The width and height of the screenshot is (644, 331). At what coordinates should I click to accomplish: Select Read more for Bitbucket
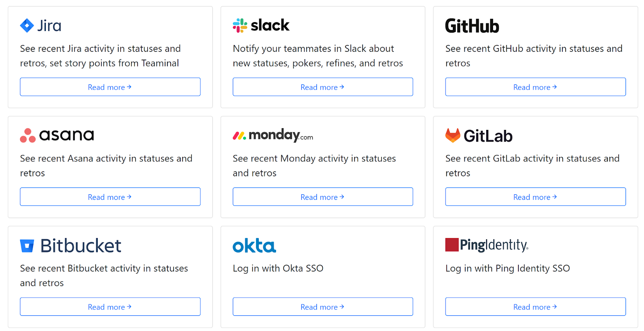tap(110, 306)
